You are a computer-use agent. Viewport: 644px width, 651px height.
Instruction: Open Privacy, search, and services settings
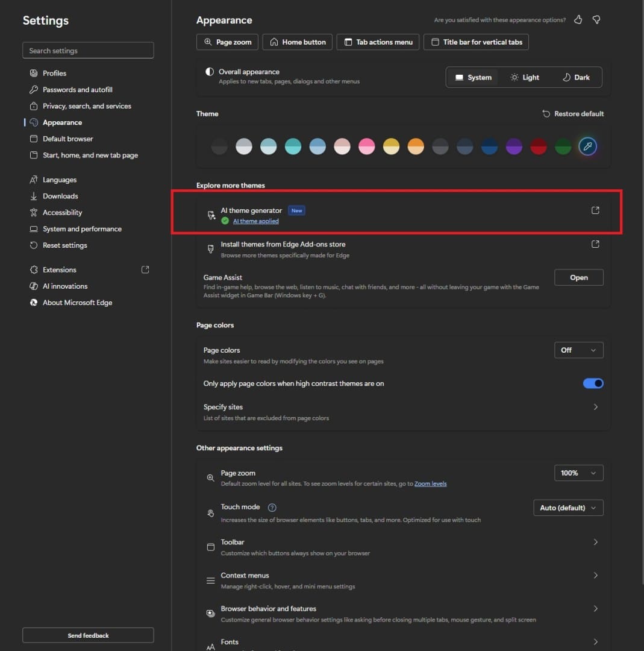point(87,106)
